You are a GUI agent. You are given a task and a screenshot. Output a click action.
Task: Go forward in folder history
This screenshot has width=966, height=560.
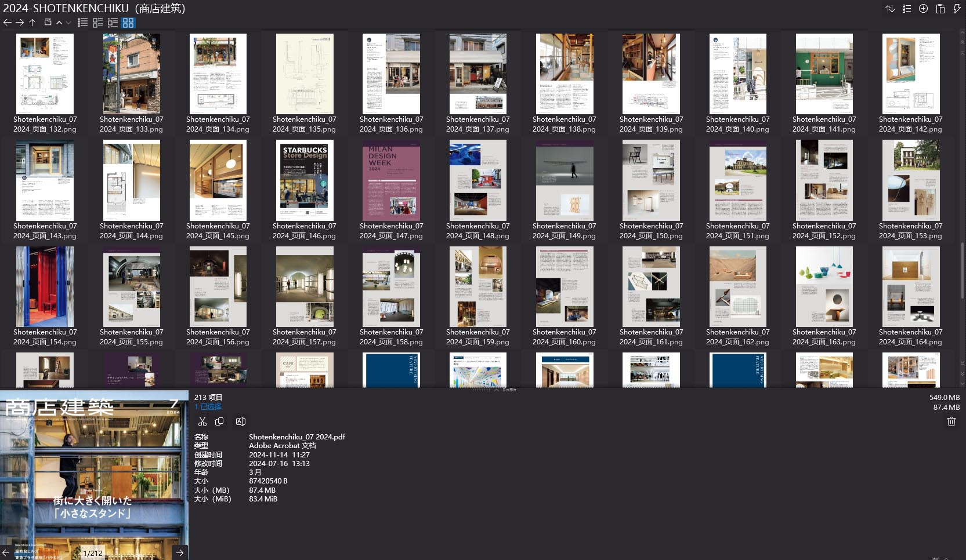pos(20,23)
